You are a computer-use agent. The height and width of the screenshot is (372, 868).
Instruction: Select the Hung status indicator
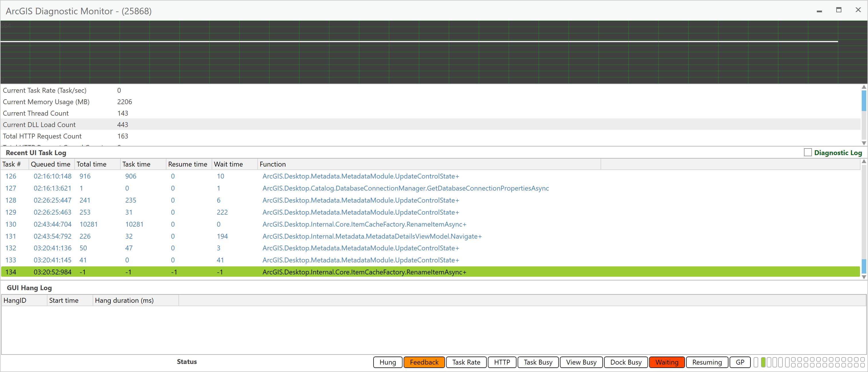point(387,362)
